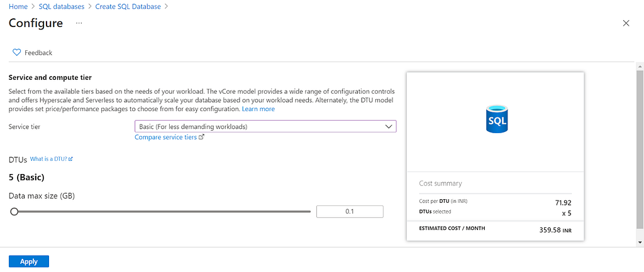Viewport: 644px width, 272px height.
Task: Click the SQL database icon in the summary card
Action: (x=496, y=119)
